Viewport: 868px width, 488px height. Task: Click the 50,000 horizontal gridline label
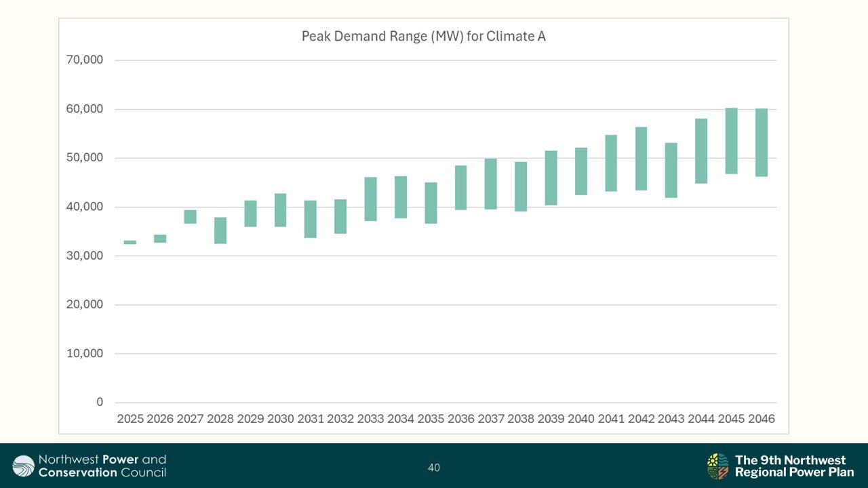[x=85, y=158]
